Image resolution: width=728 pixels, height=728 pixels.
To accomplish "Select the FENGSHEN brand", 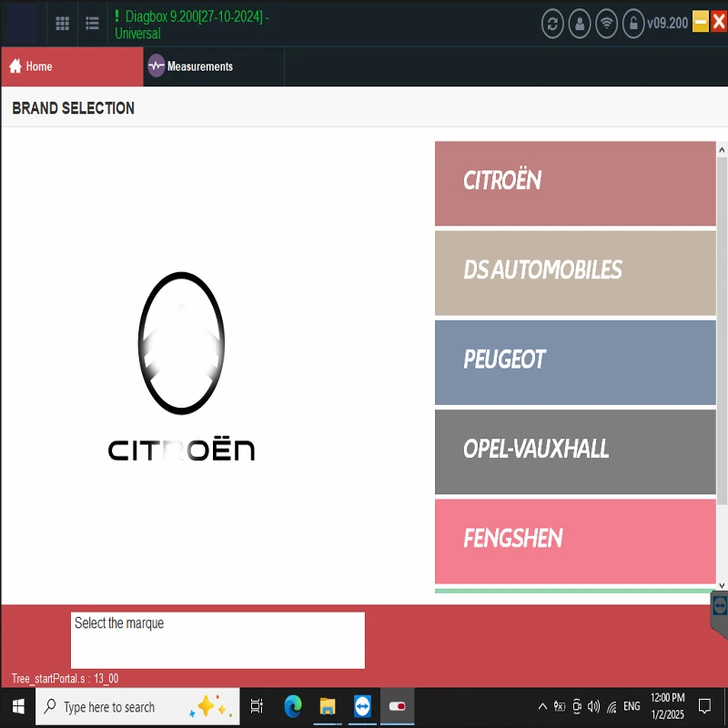I will [575, 541].
